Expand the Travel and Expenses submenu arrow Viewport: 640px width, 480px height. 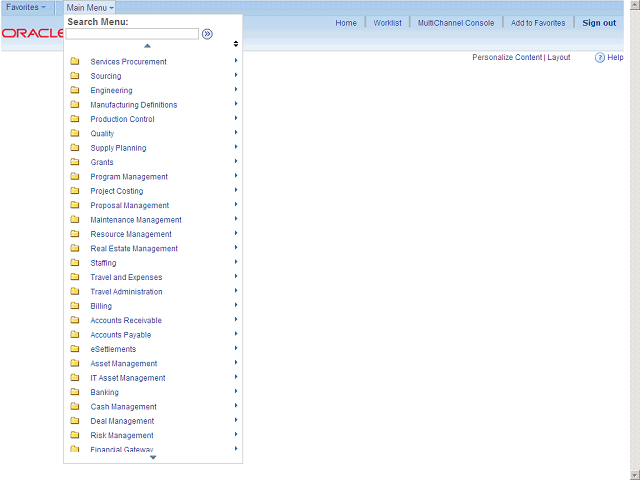pyautogui.click(x=236, y=276)
